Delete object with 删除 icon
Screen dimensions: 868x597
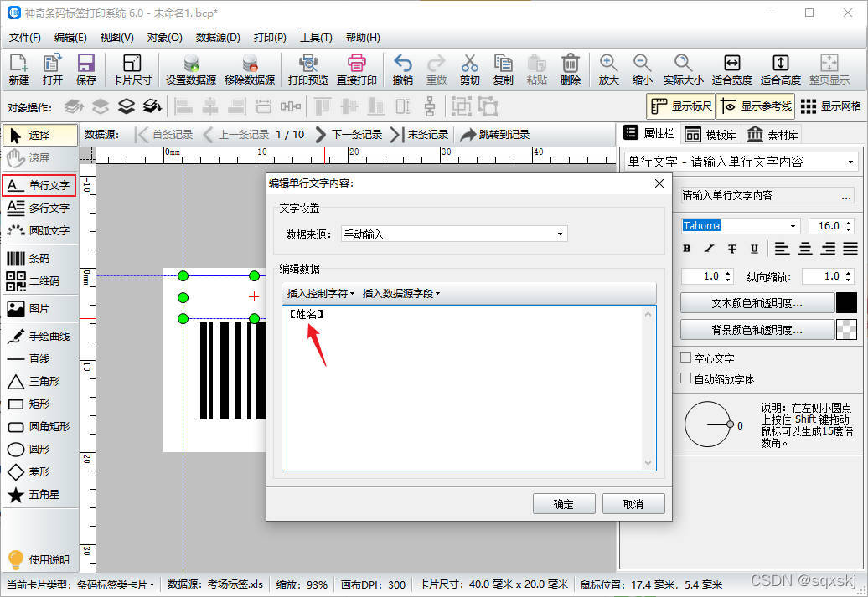tap(571, 69)
